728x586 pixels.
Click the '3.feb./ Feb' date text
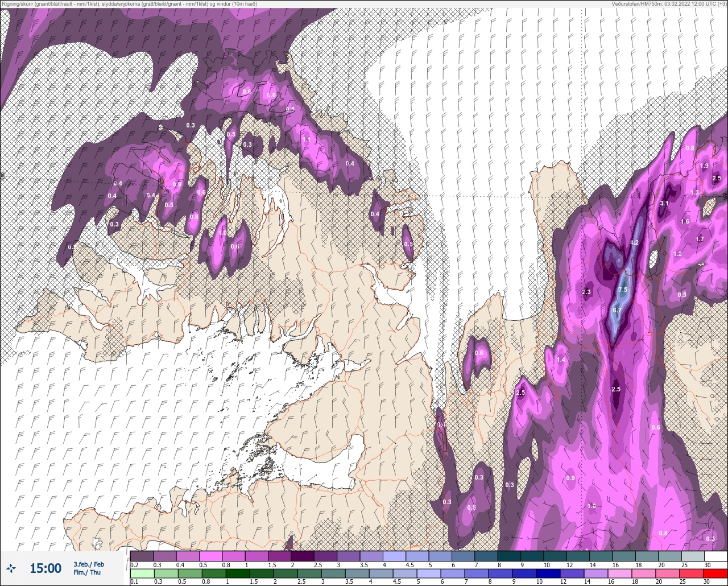[88, 564]
